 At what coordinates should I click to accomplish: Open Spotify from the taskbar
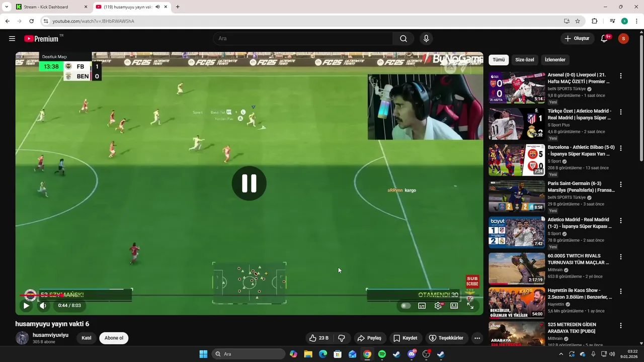[382, 354]
